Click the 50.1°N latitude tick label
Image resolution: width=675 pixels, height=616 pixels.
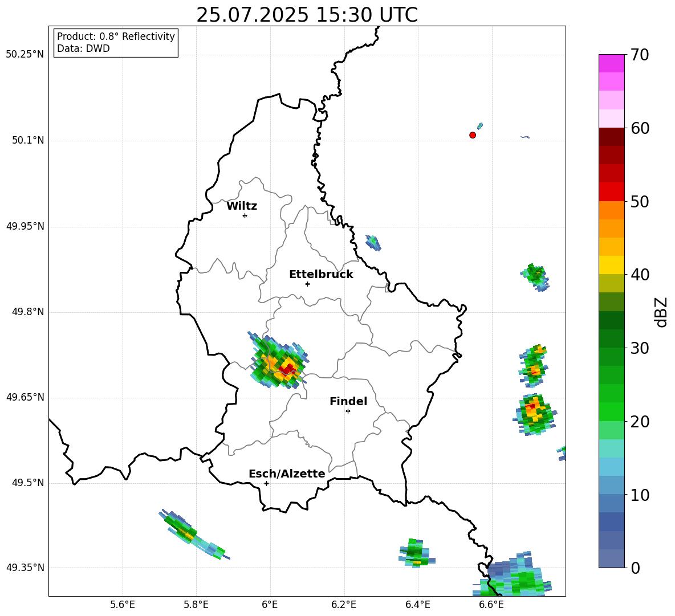click(x=28, y=141)
